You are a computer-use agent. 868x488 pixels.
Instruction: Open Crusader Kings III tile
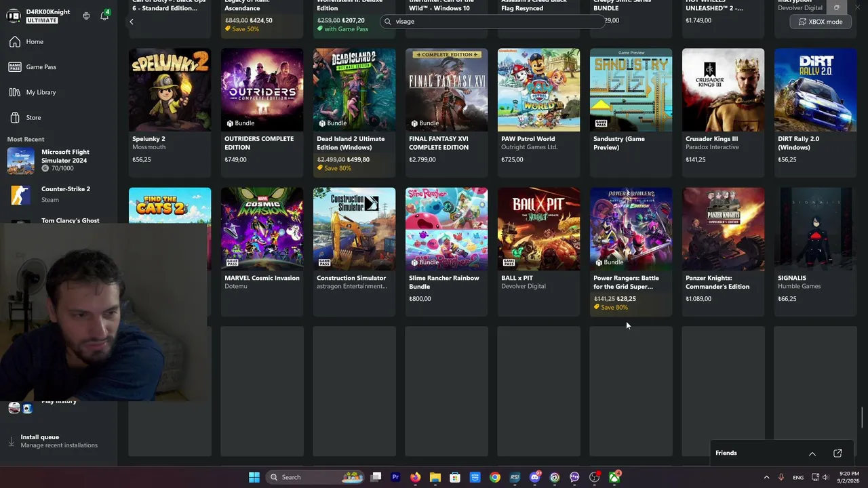coord(723,113)
